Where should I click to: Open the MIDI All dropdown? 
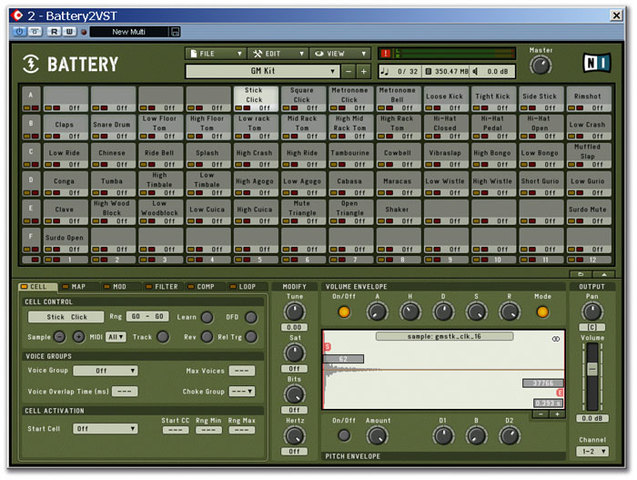pos(116,337)
